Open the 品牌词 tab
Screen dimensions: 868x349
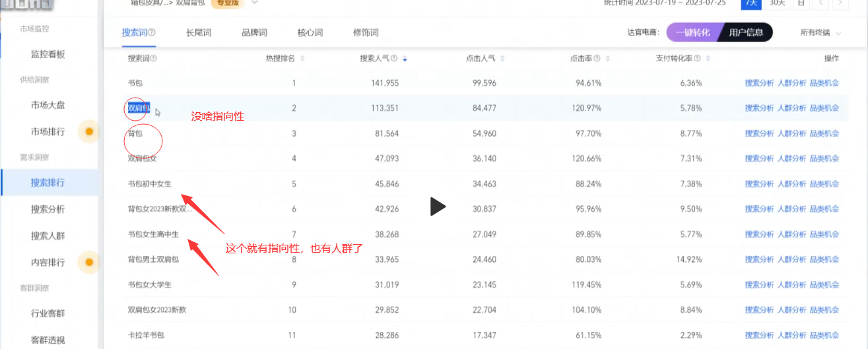coord(254,32)
